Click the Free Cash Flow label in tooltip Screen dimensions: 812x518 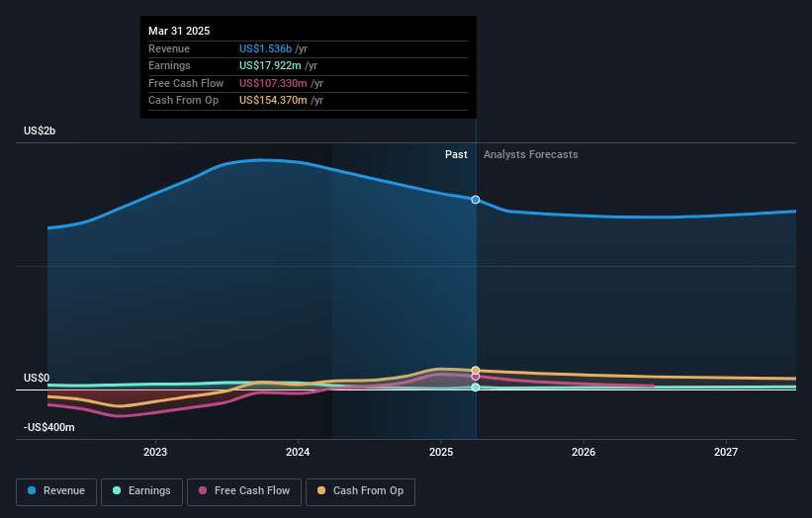186,83
